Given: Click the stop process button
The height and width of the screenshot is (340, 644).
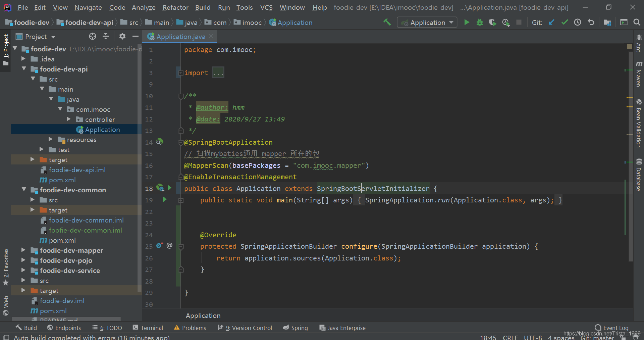Looking at the screenshot, I should 519,22.
